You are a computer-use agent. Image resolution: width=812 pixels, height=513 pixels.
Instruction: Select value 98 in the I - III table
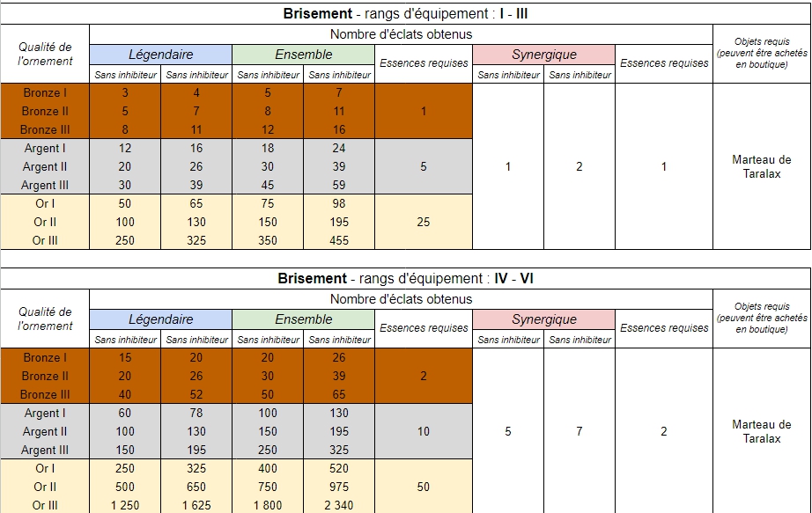click(x=339, y=203)
